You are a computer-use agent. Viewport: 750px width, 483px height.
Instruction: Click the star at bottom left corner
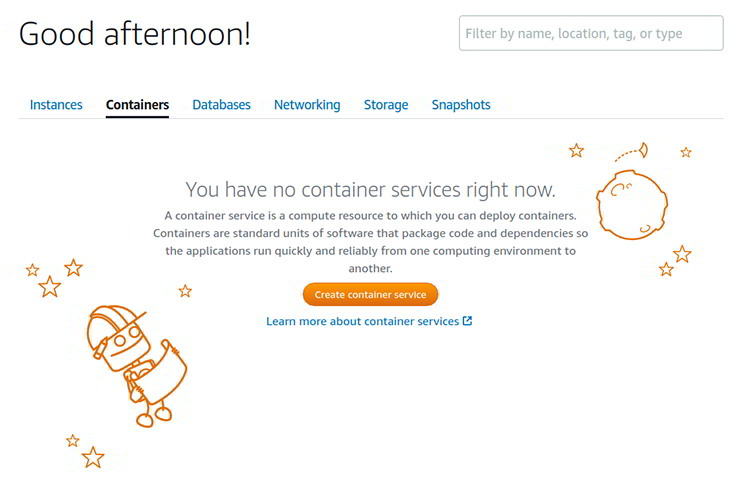[93, 458]
